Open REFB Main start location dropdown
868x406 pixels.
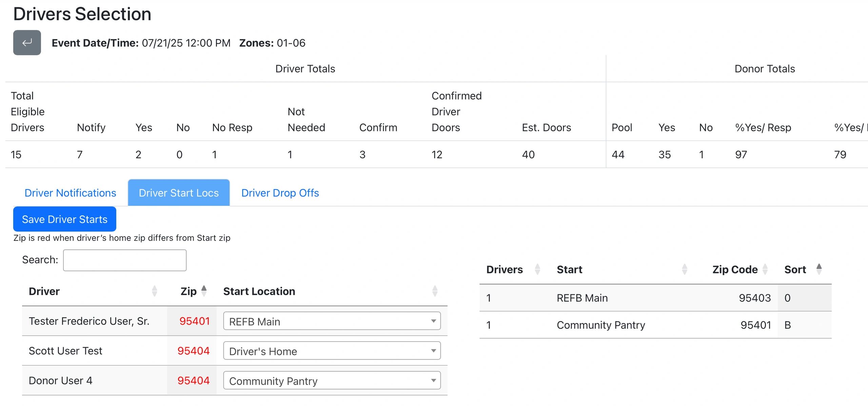tap(332, 321)
